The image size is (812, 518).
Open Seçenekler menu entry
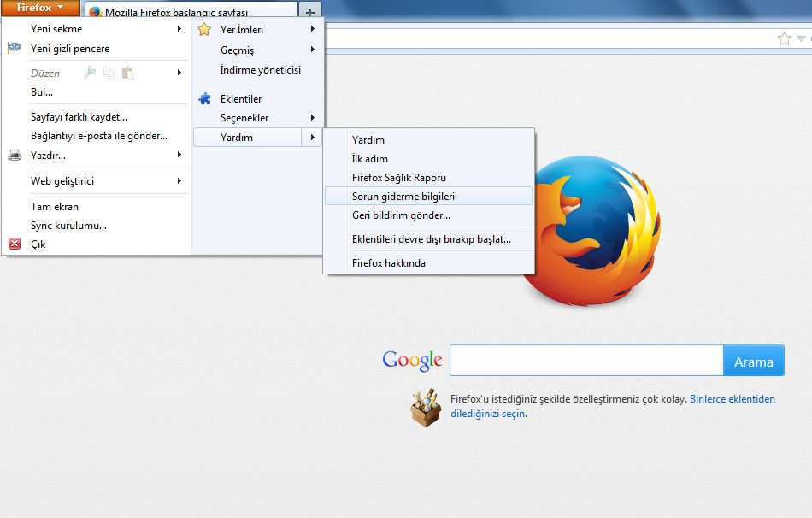click(258, 118)
